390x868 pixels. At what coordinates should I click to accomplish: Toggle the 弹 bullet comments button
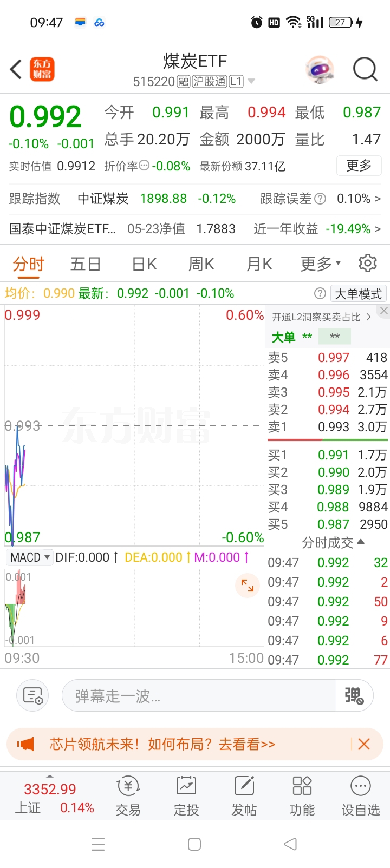354,695
